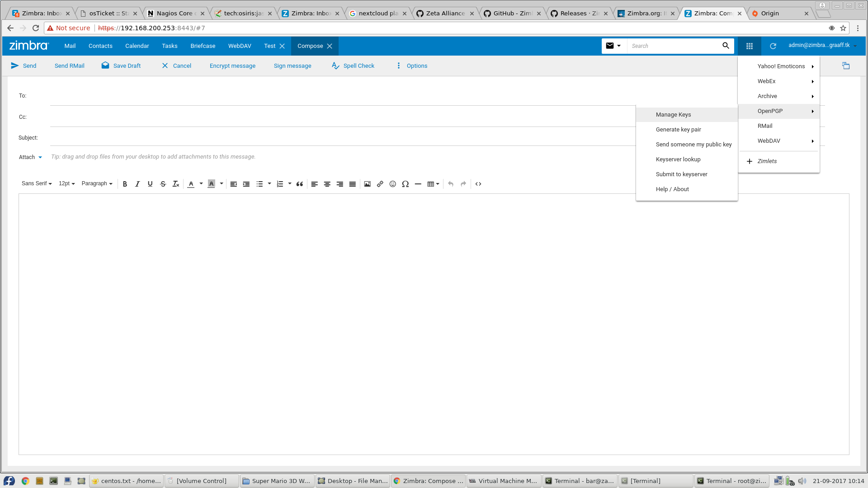Click the blockquote icon

(299, 184)
